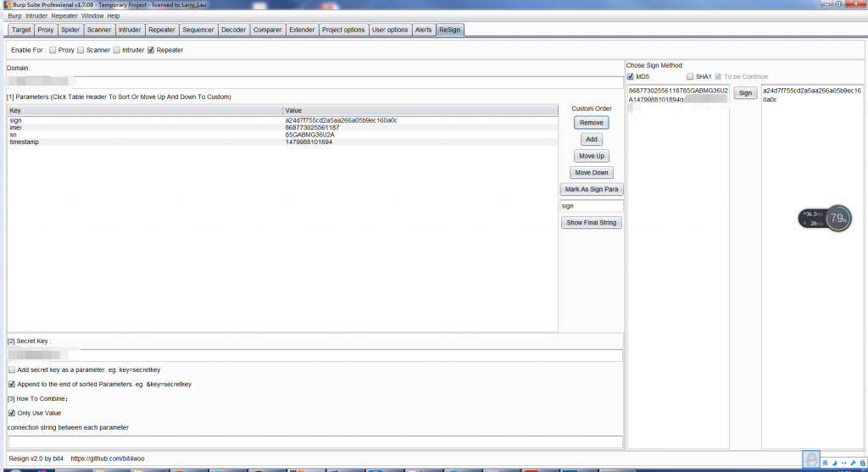Switch to the Repeater tab
The image size is (868, 472).
pos(162,30)
